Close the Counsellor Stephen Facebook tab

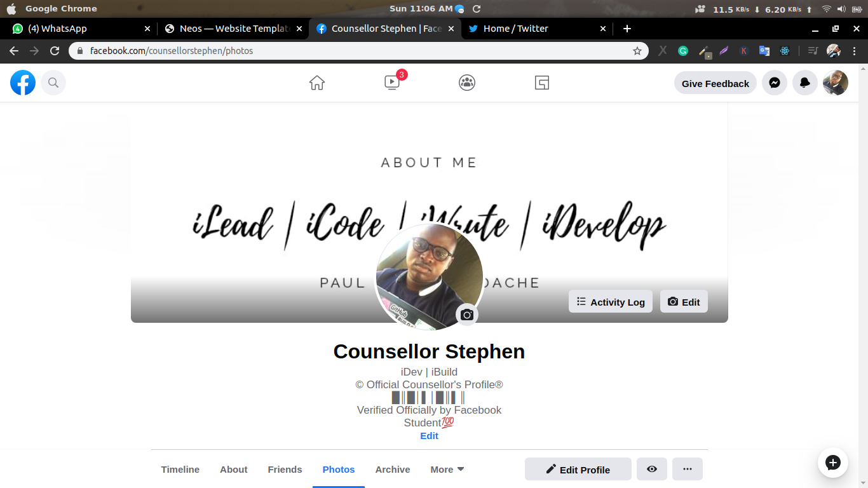[x=451, y=29]
